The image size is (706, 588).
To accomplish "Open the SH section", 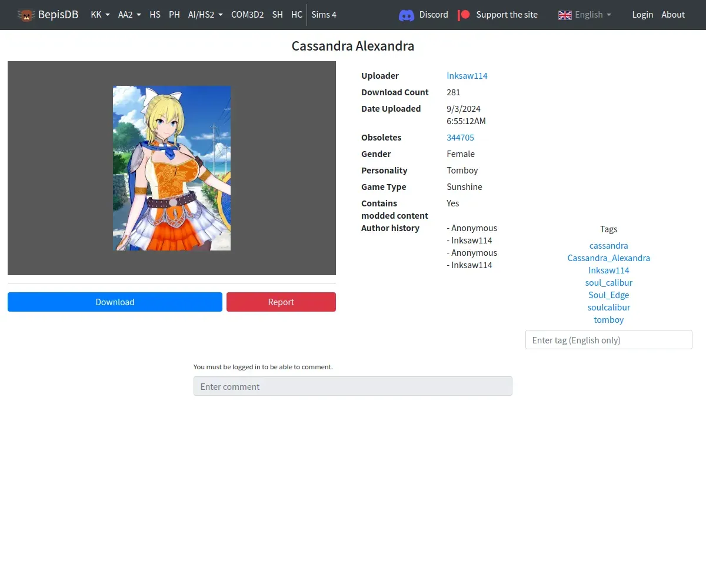I will click(277, 15).
